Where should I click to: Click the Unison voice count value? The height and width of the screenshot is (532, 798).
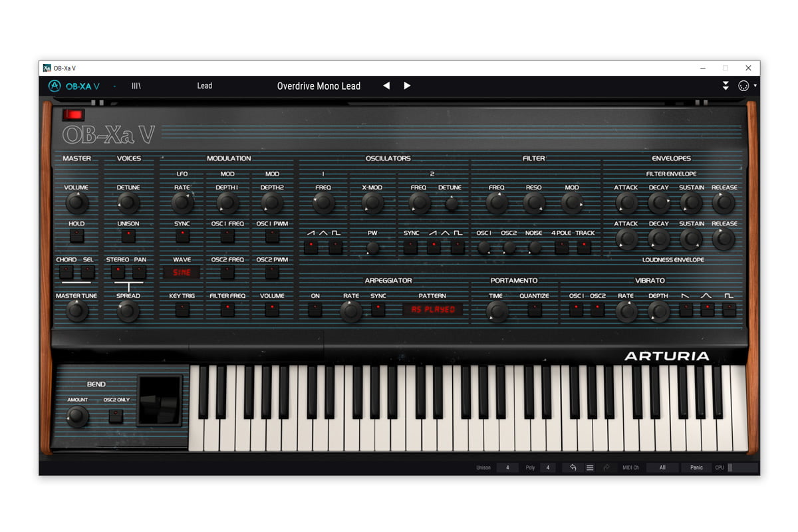[x=507, y=467]
